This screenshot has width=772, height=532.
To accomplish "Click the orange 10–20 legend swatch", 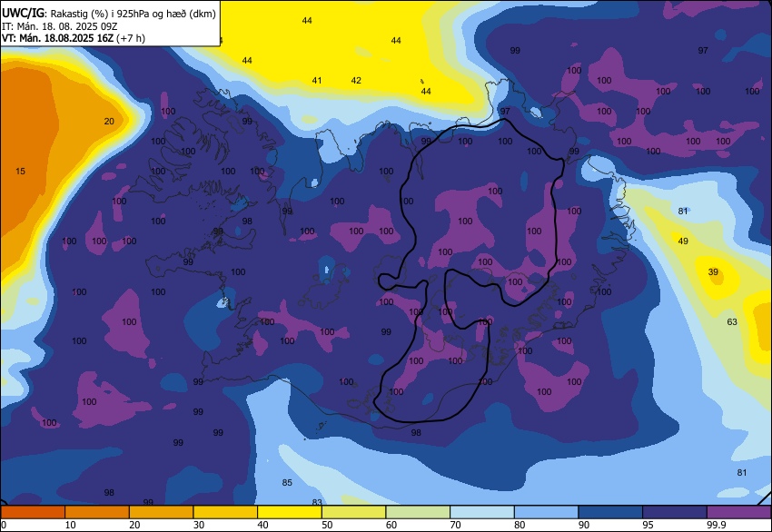I will tap(97, 512).
